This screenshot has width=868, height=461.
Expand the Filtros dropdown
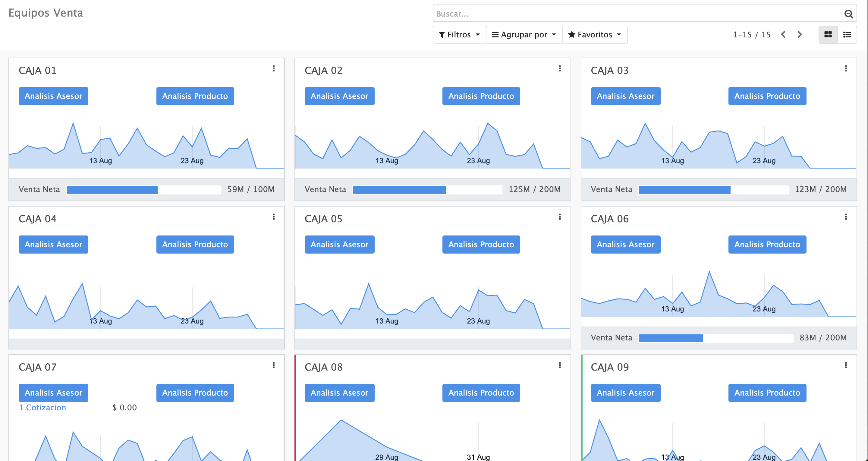point(459,35)
